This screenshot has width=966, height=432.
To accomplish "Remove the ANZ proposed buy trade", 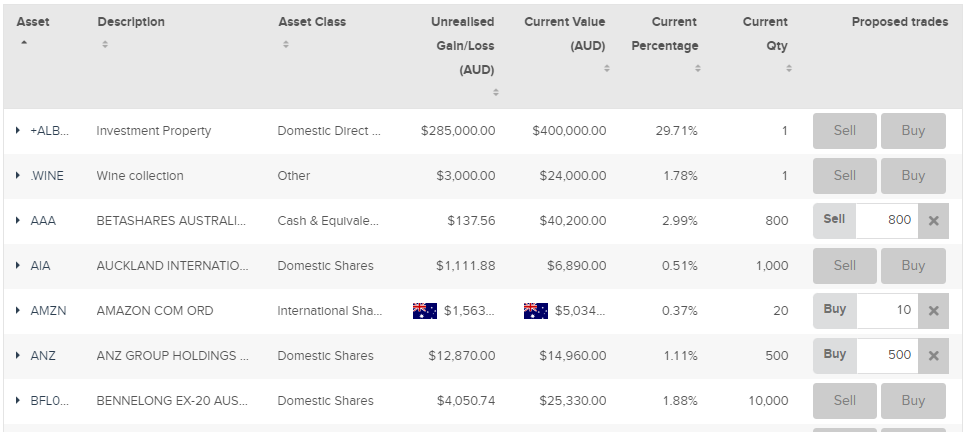I will [933, 356].
